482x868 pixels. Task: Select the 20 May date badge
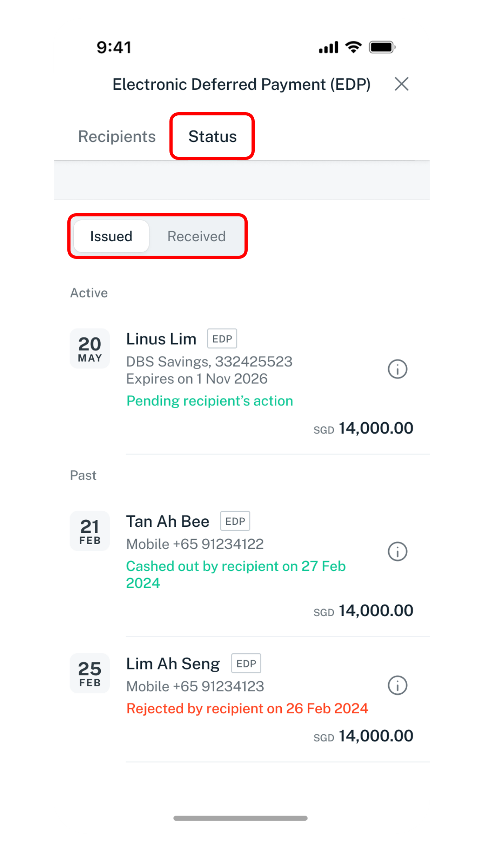(90, 348)
